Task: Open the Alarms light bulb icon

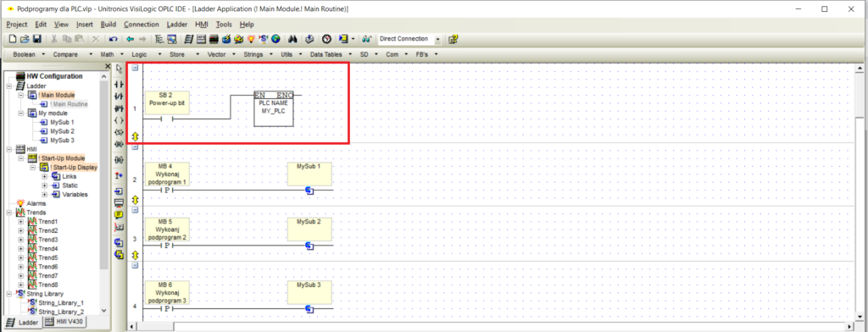Action: click(20, 203)
